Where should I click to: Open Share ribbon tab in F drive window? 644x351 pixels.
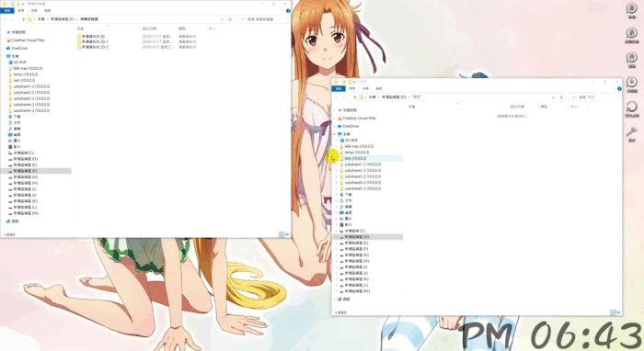pos(34,11)
